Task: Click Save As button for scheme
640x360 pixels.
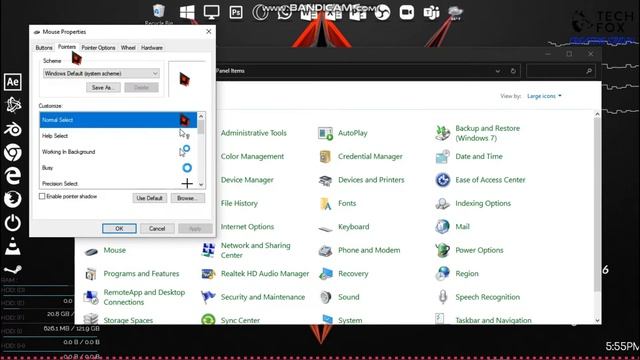Action: coord(103,87)
